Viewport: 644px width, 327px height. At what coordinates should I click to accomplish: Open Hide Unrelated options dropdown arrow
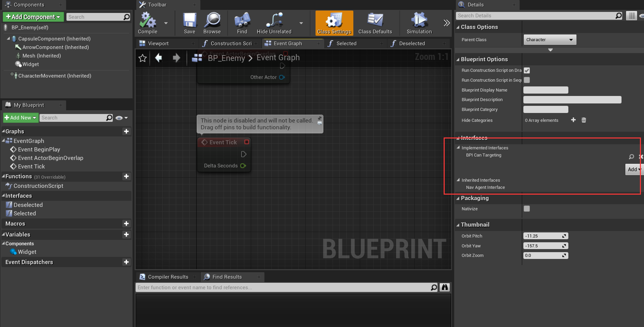click(x=301, y=23)
